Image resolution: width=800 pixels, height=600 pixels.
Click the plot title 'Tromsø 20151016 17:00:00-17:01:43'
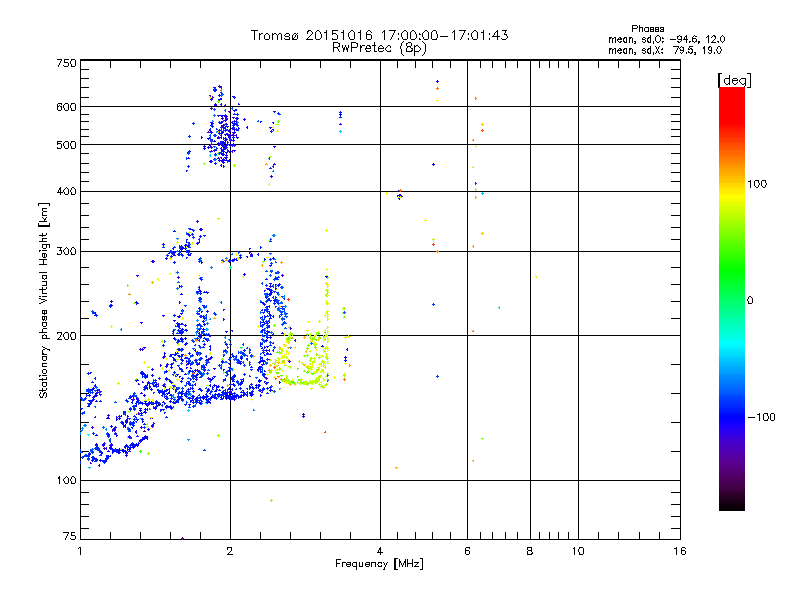coord(379,35)
